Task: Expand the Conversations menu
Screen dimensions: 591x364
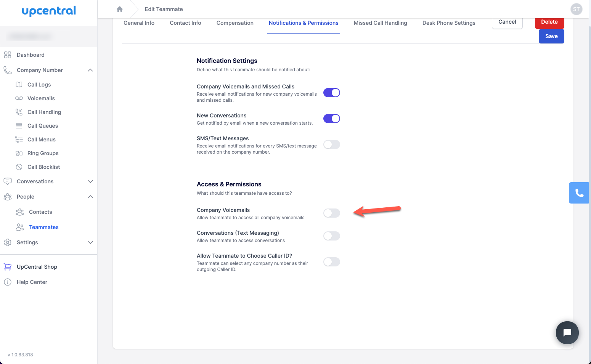Action: pos(90,181)
